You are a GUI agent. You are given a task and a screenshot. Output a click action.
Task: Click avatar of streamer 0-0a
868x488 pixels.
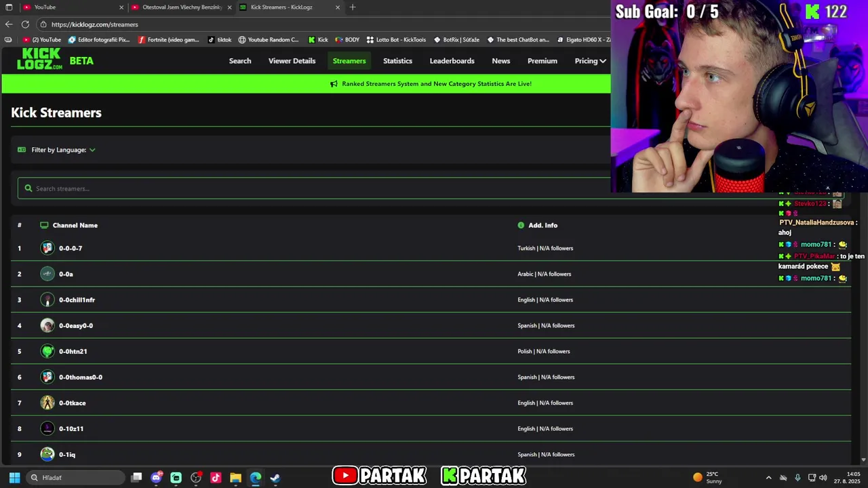47,274
